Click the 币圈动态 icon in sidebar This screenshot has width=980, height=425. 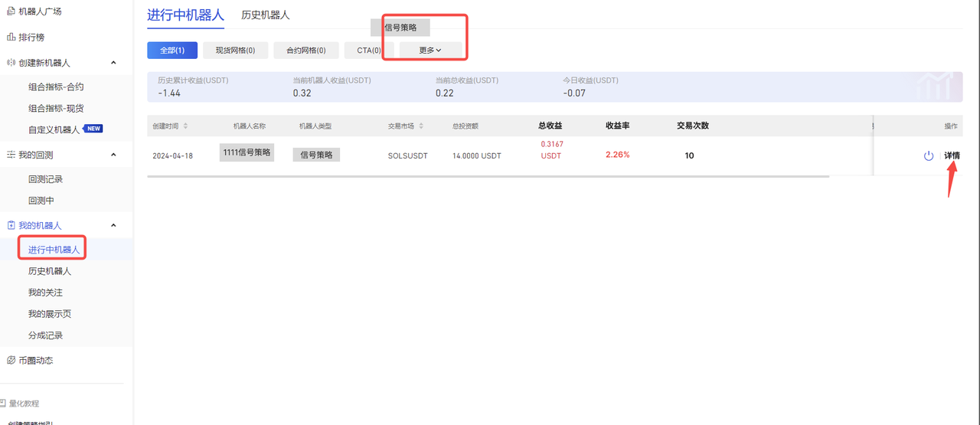click(x=11, y=360)
